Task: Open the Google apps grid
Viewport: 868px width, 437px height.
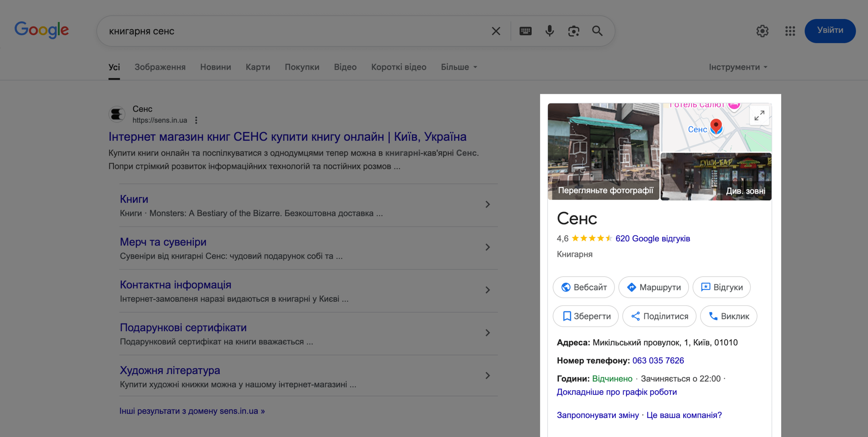Action: click(x=790, y=31)
